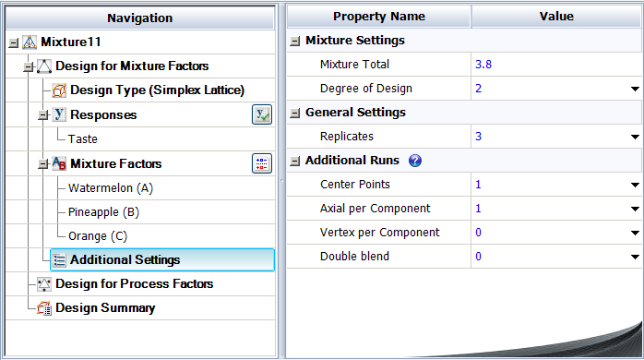
Task: Click the Additional Settings list icon
Action: 59,260
